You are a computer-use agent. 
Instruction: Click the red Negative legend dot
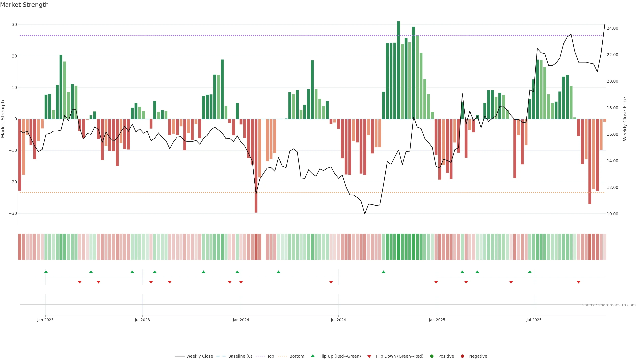pyautogui.click(x=462, y=356)
